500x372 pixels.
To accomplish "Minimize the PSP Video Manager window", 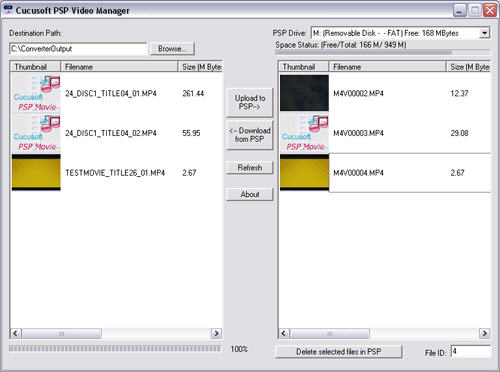I will click(460, 10).
